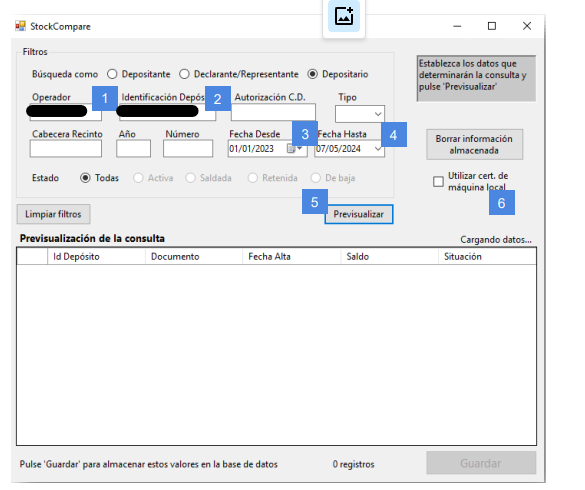Click the blank row-selector header cell in grid
Screen dimensions: 585x490
[32, 257]
